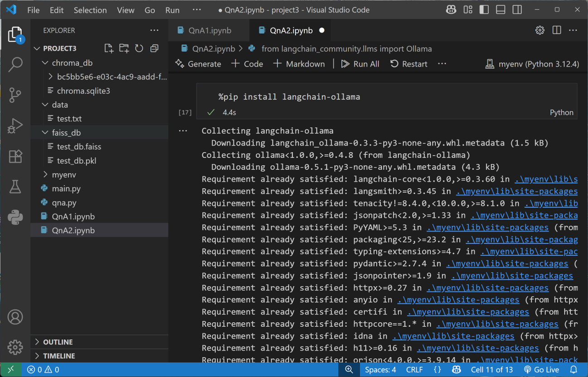Start Go Live server
The image size is (588, 377).
pos(541,370)
